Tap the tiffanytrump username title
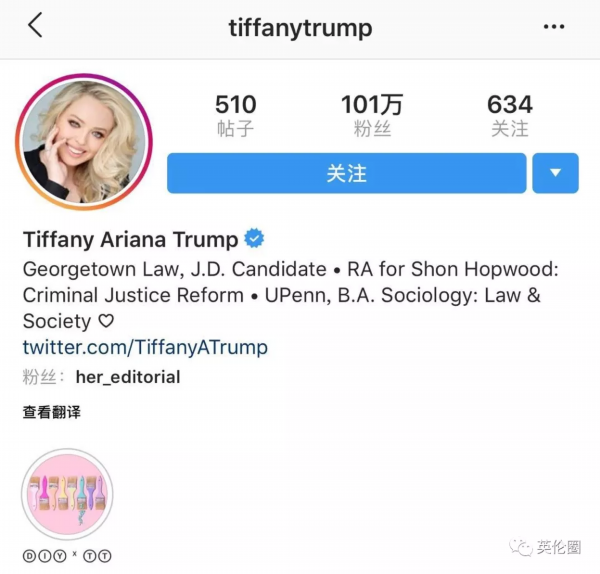 pos(300,28)
